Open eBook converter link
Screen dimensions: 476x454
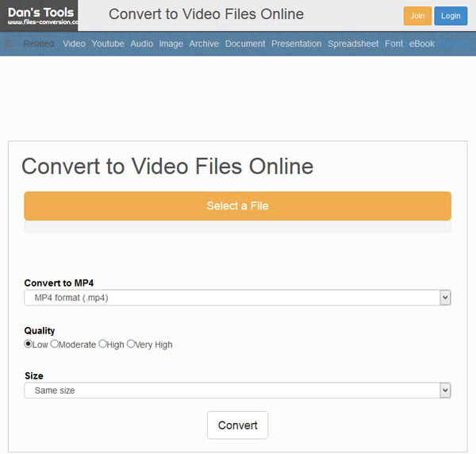click(x=422, y=44)
